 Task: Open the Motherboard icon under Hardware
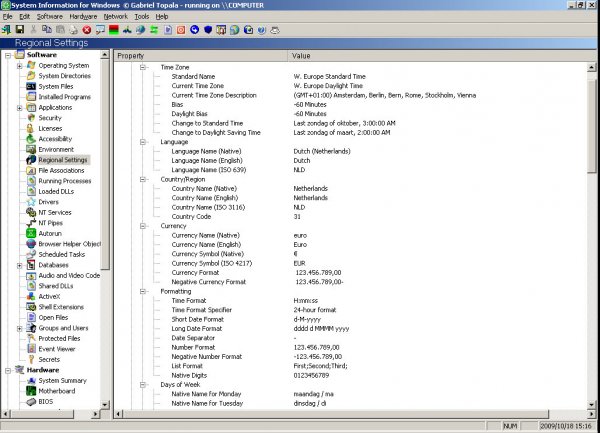[30, 391]
